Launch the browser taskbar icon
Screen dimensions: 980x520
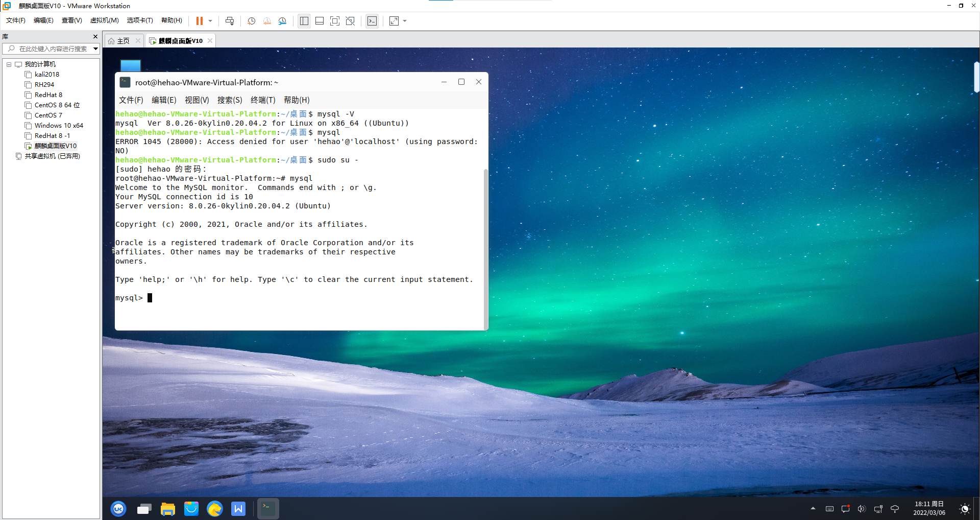point(215,509)
